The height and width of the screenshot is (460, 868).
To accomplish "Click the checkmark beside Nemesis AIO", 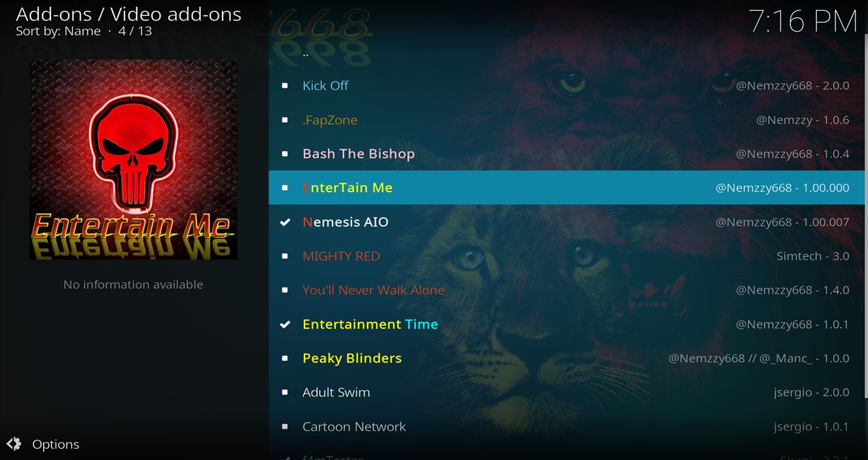I will click(x=285, y=222).
